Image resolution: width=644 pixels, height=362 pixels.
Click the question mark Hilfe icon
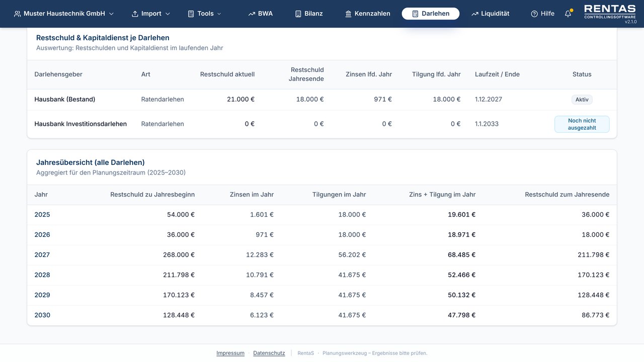[x=534, y=14]
